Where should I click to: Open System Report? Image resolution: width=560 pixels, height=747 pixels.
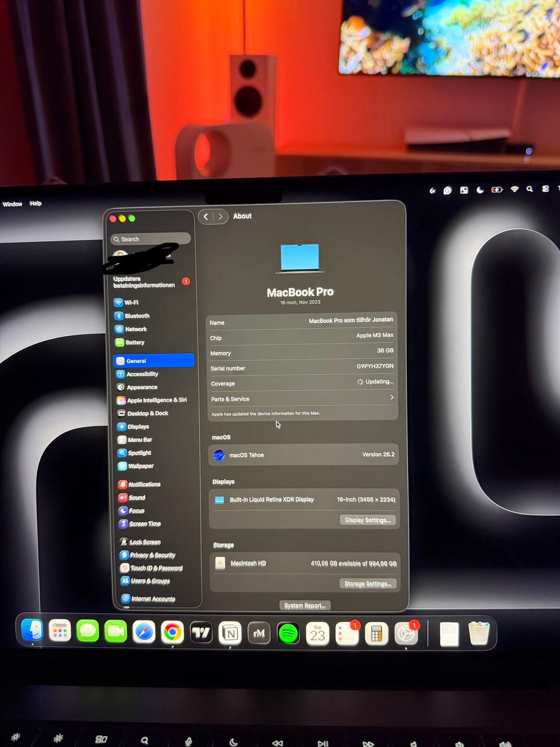(305, 606)
